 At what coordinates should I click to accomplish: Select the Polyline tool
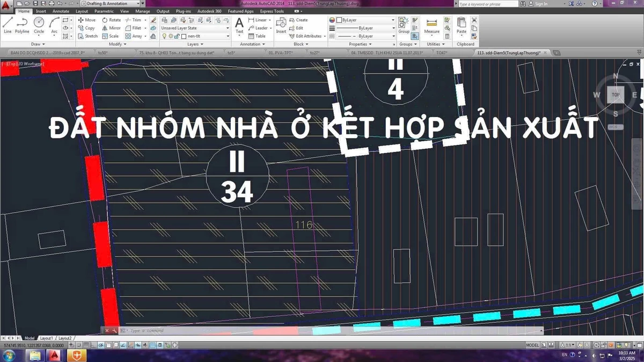[x=22, y=25]
